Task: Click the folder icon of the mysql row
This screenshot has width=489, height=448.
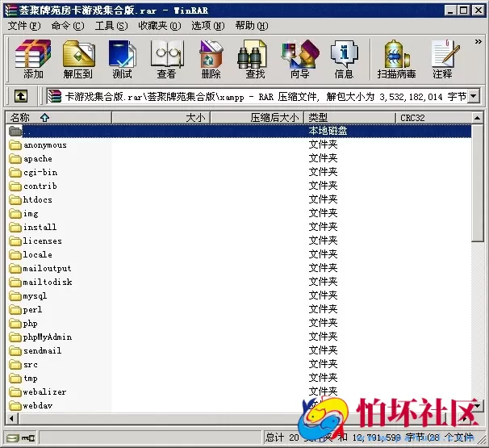Action: 15,296
